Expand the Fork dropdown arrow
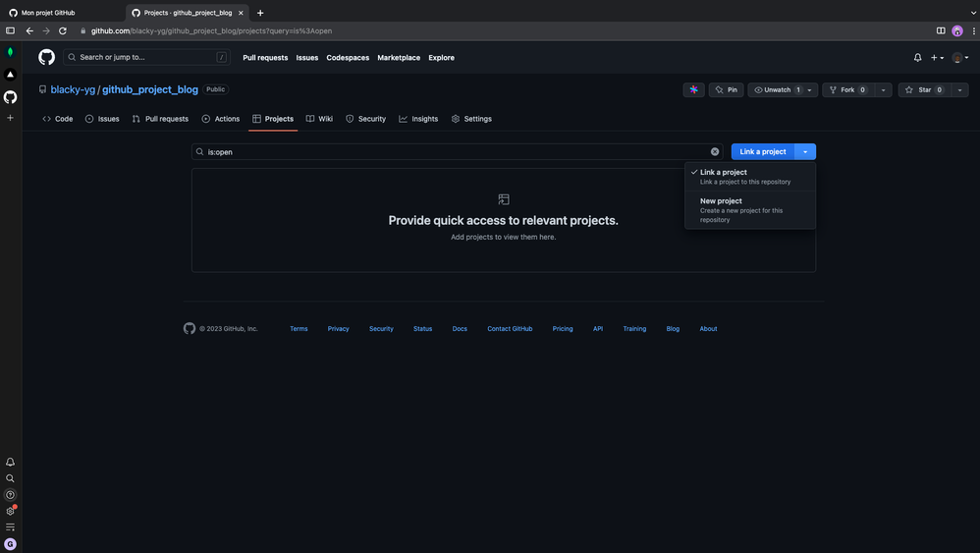 883,90
